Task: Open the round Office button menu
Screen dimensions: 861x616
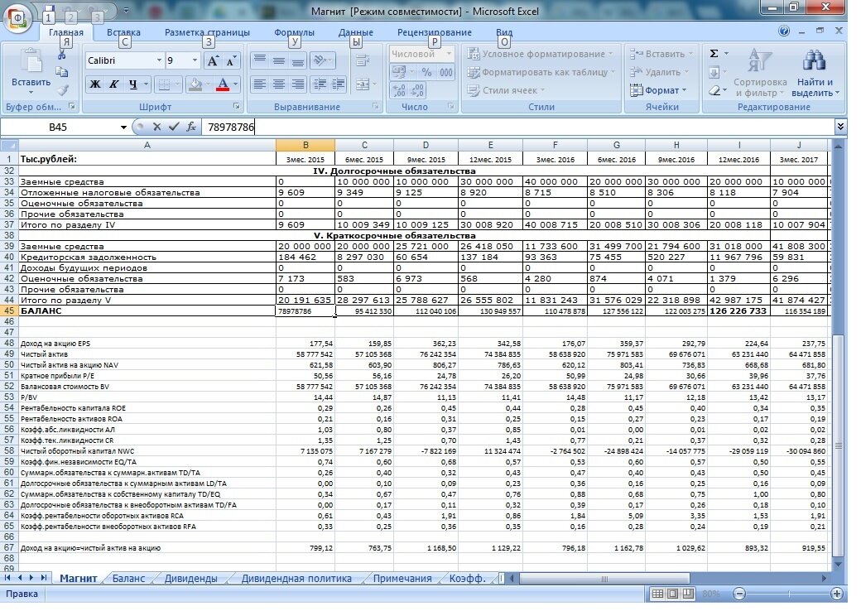Action: (x=17, y=17)
